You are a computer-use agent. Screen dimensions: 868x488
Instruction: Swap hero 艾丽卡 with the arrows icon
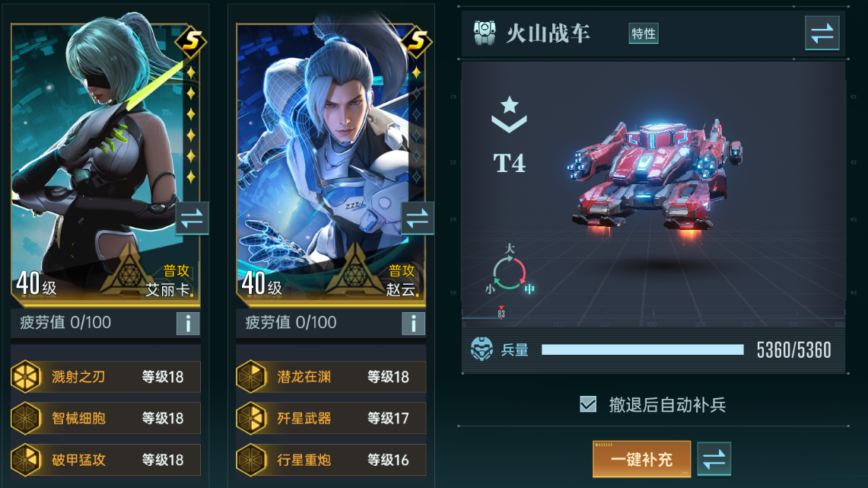[x=192, y=218]
